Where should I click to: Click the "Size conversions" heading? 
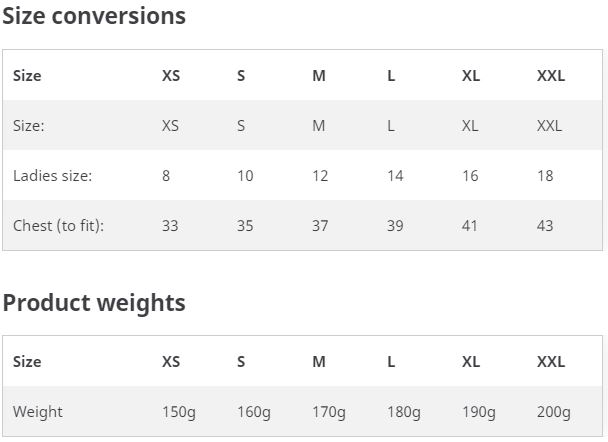[94, 16]
